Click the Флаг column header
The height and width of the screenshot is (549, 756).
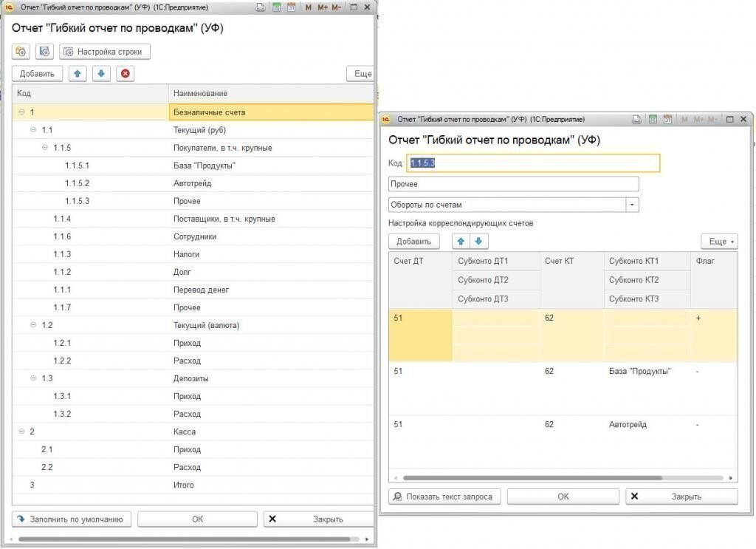point(714,280)
